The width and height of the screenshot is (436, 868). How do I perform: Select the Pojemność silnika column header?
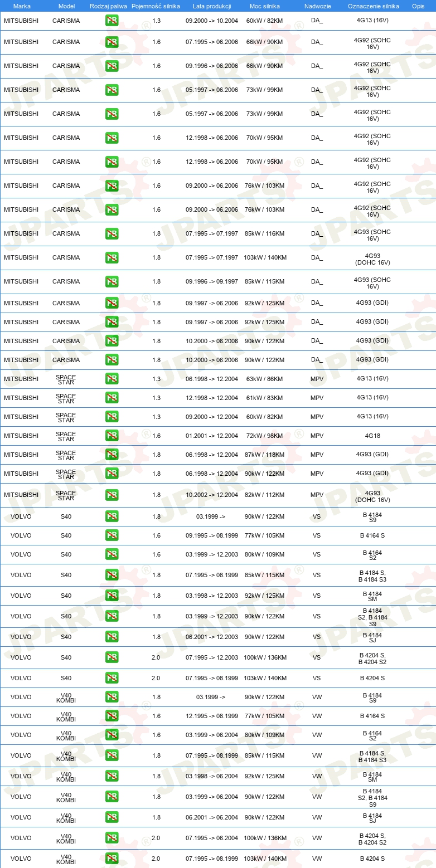tap(156, 6)
